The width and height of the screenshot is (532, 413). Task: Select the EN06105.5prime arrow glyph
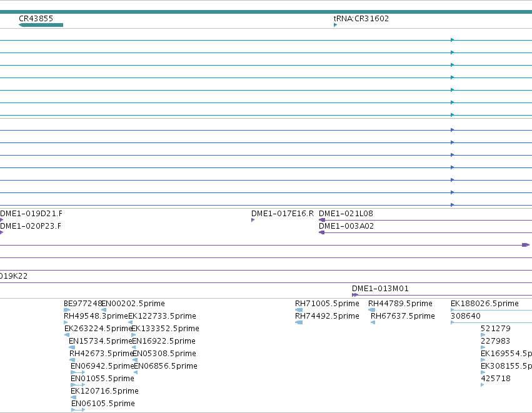pyautogui.click(x=78, y=410)
